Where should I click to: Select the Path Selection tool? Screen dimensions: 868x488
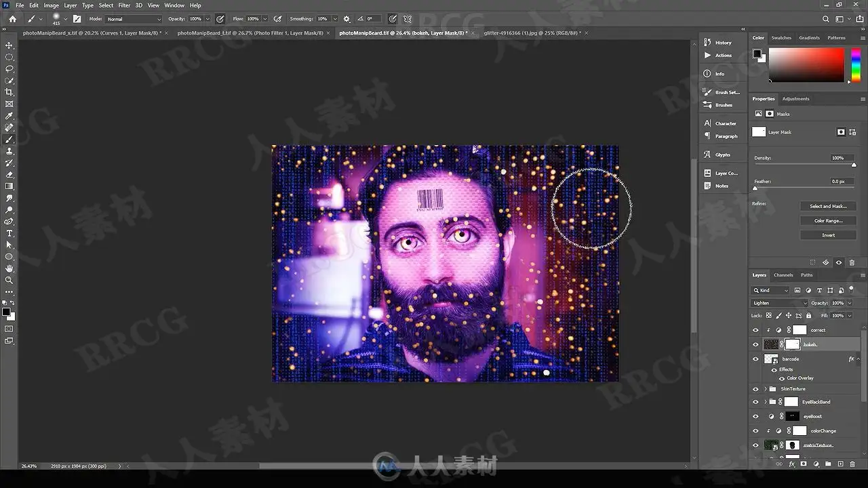[x=9, y=245]
